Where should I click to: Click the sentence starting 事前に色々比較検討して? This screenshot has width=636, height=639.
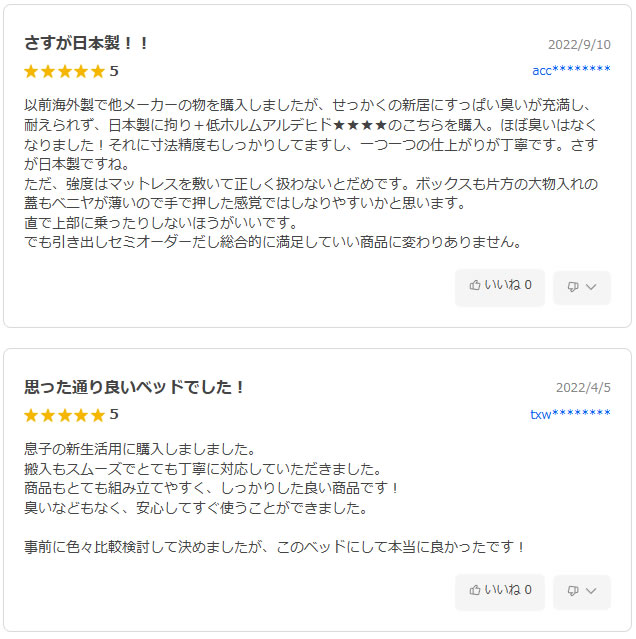click(275, 547)
